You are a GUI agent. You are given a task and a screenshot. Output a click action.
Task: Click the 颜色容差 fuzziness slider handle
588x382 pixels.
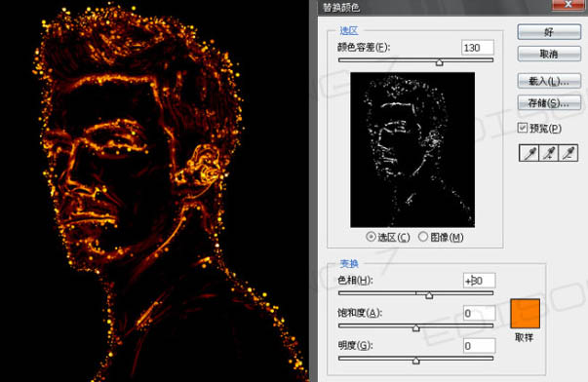point(439,62)
